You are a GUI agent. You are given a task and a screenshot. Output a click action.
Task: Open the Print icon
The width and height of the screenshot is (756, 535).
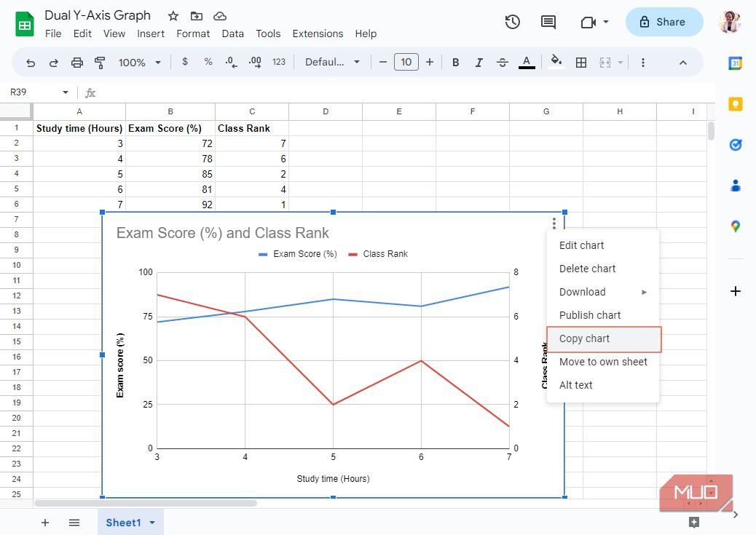coord(76,62)
